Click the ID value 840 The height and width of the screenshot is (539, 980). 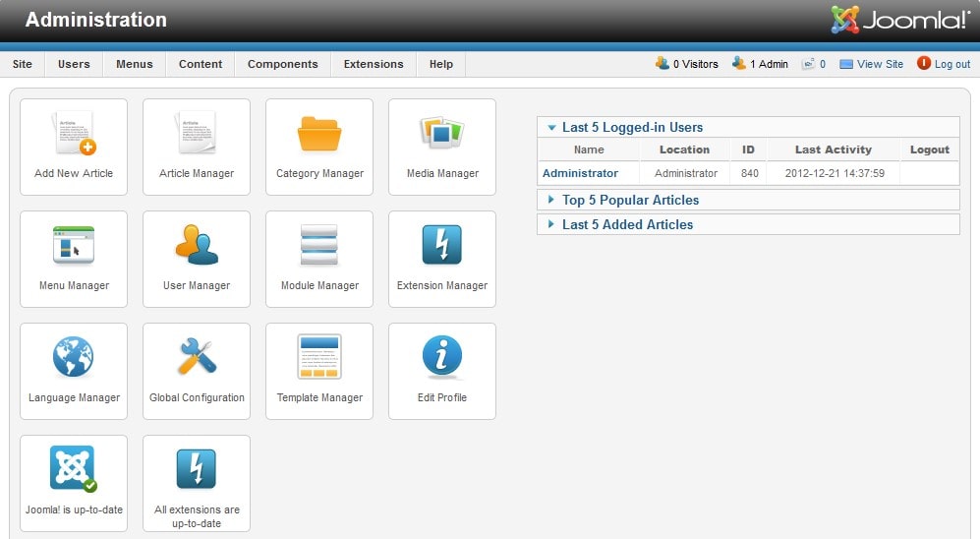click(x=749, y=173)
